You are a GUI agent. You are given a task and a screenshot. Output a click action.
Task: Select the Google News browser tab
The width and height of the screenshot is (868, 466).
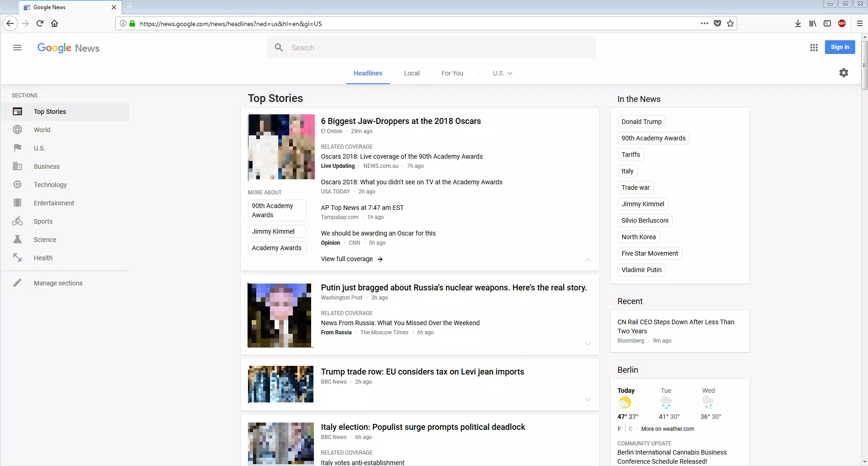70,7
